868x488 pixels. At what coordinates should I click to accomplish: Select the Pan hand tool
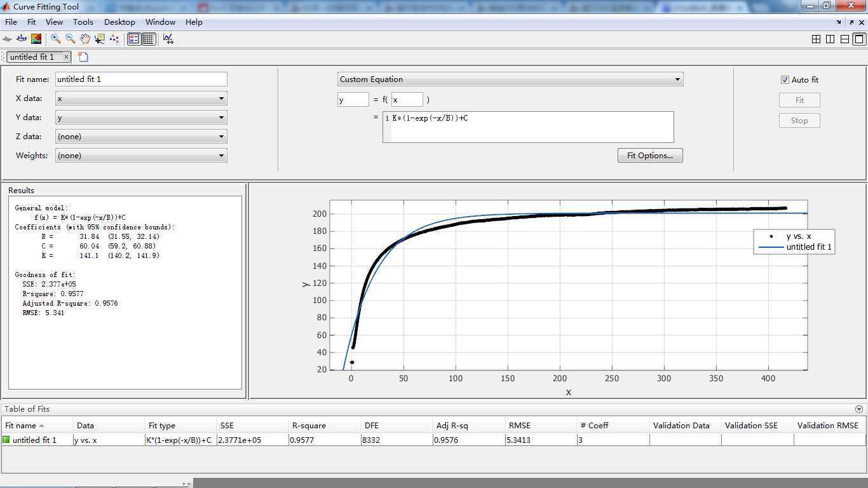coord(85,39)
